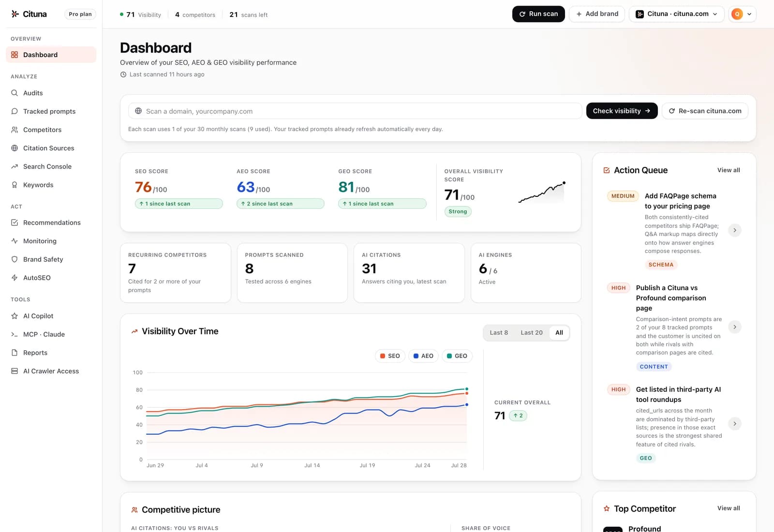774x532 pixels.
Task: Click the AutoSEO lightning icon
Action: 15,278
